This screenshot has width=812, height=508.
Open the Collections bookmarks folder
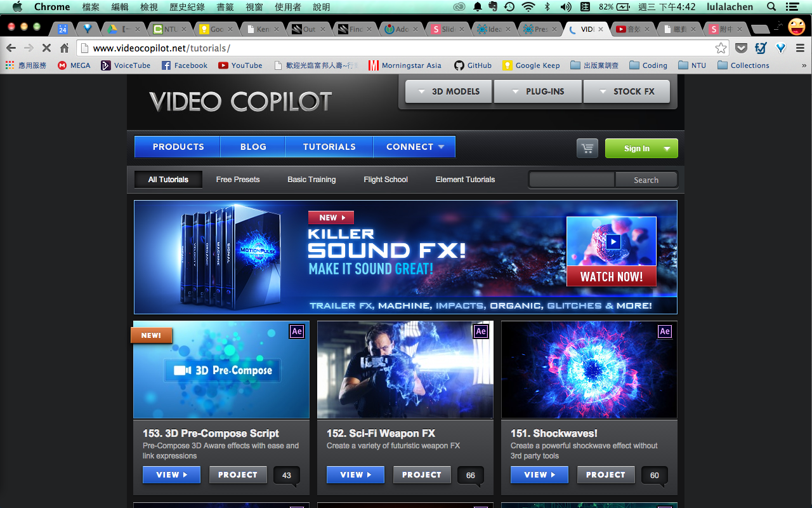(x=743, y=65)
